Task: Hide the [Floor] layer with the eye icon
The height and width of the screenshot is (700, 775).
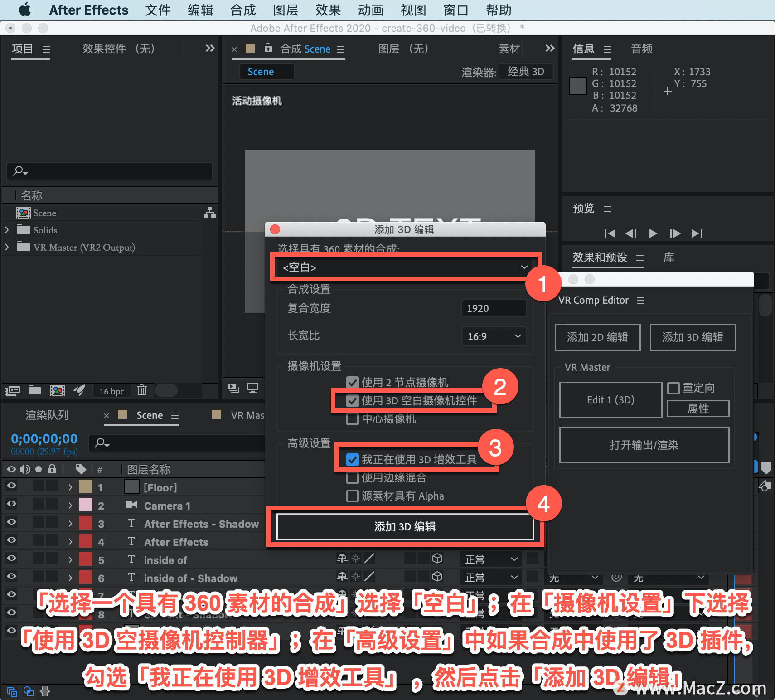Action: [x=11, y=486]
